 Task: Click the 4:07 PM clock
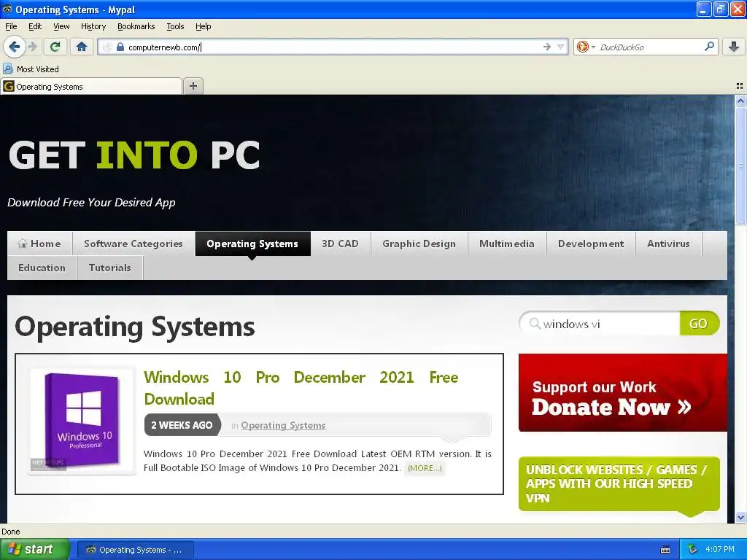pyautogui.click(x=720, y=549)
